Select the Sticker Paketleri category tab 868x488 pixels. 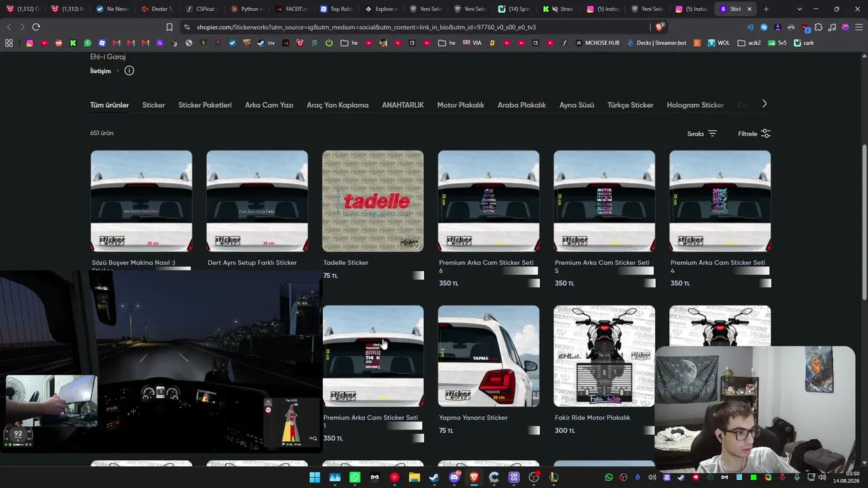click(x=205, y=105)
